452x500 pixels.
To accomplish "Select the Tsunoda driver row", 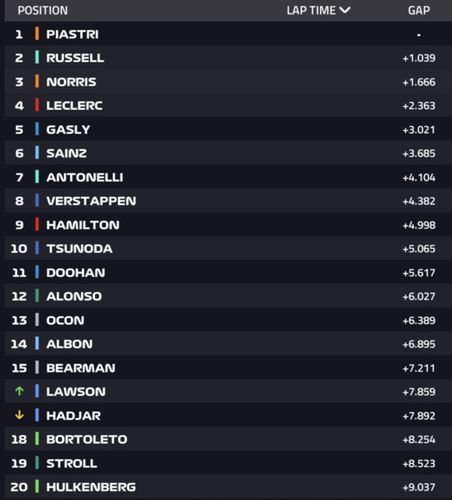I will click(x=228, y=248).
